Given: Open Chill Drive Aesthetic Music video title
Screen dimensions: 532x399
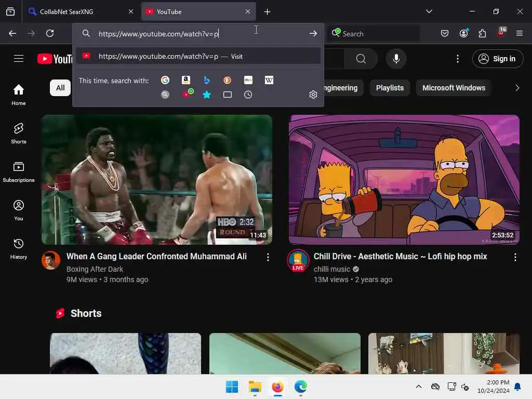Looking at the screenshot, I should click(x=401, y=257).
